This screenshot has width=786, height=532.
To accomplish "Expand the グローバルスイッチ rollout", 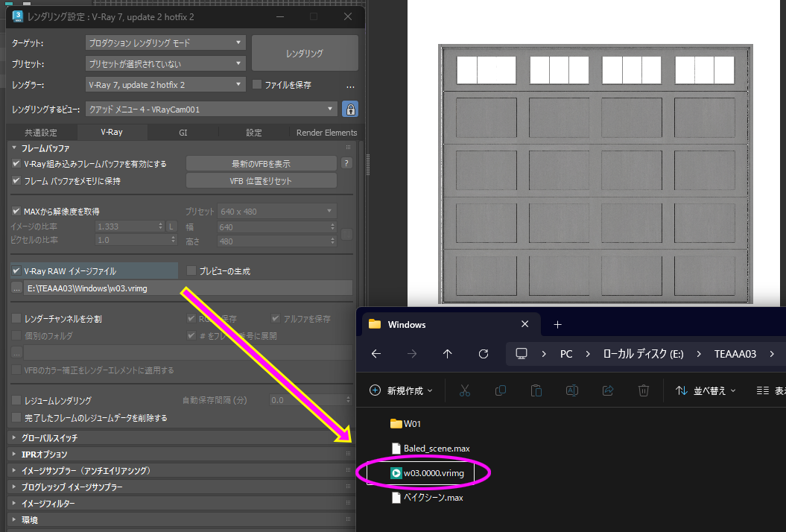I will [x=50, y=438].
